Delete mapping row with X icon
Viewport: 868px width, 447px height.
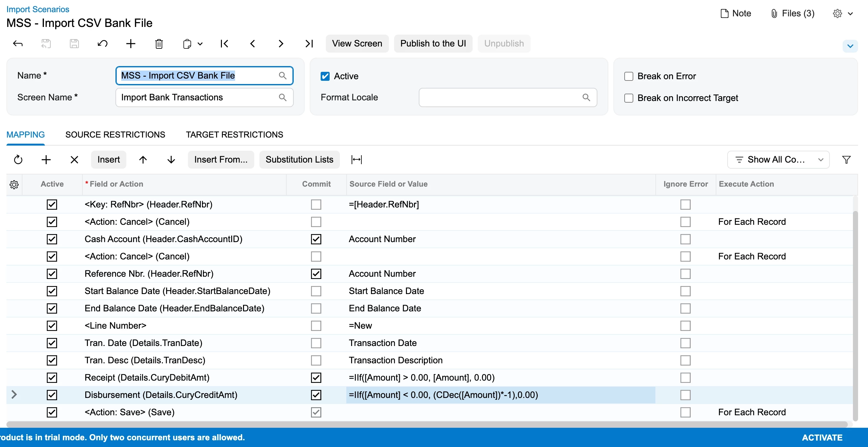coord(74,160)
